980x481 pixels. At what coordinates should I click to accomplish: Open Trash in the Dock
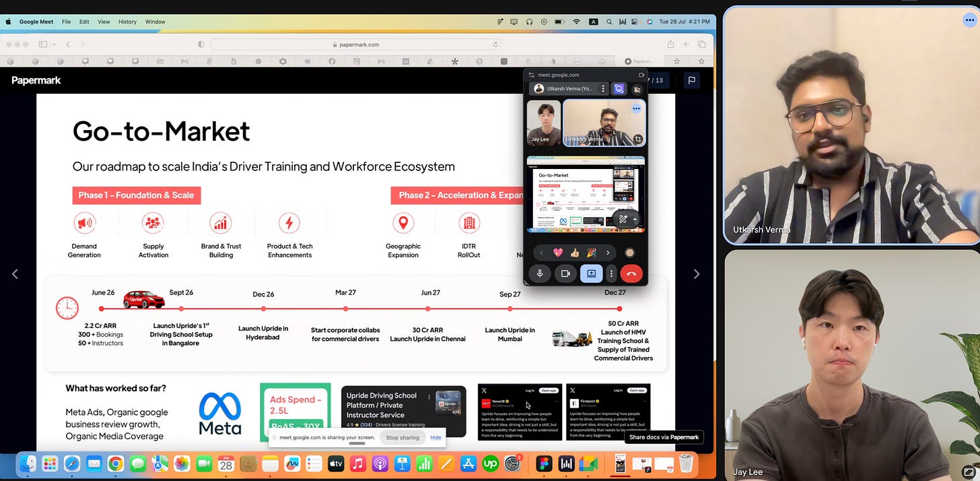click(686, 463)
